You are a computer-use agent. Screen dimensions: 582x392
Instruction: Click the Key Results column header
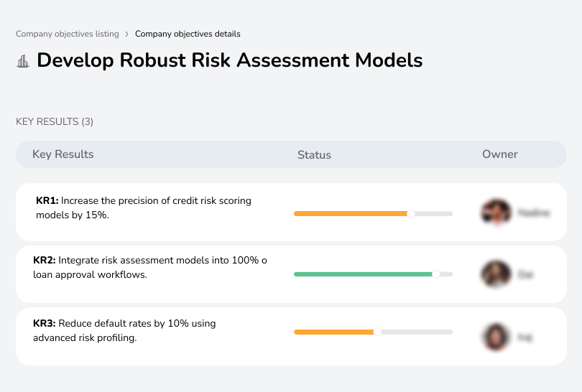click(x=63, y=154)
